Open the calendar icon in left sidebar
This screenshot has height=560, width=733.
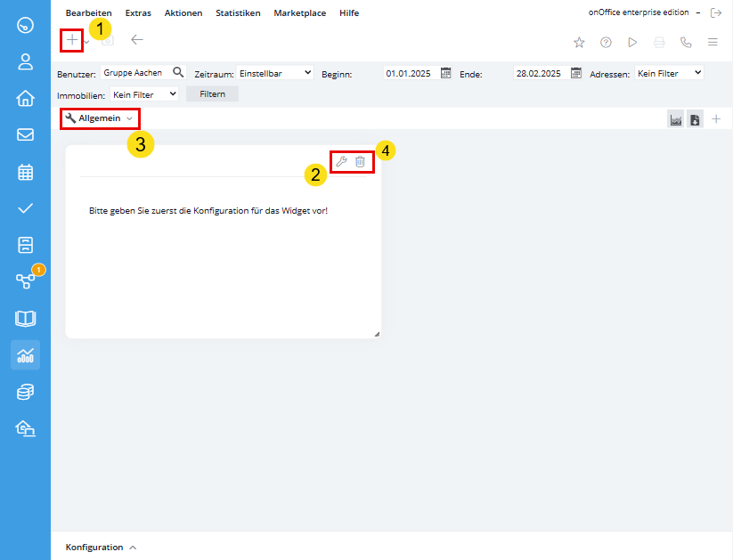[x=25, y=172]
